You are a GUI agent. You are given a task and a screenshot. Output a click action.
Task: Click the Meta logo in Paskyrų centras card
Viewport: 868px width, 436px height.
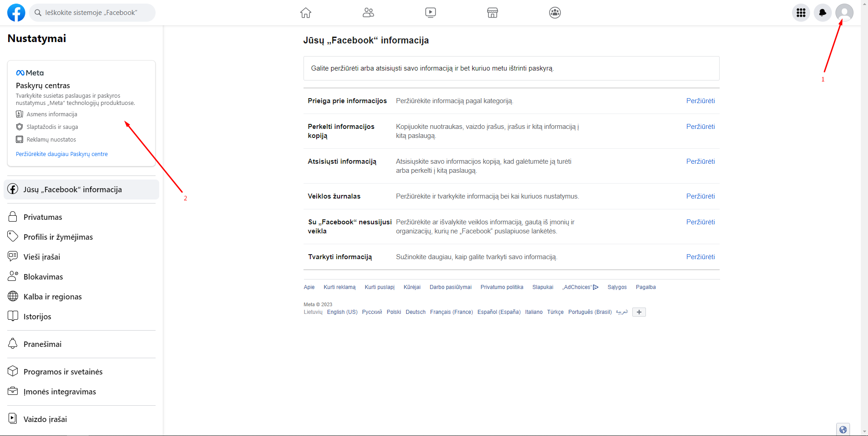[x=30, y=73]
